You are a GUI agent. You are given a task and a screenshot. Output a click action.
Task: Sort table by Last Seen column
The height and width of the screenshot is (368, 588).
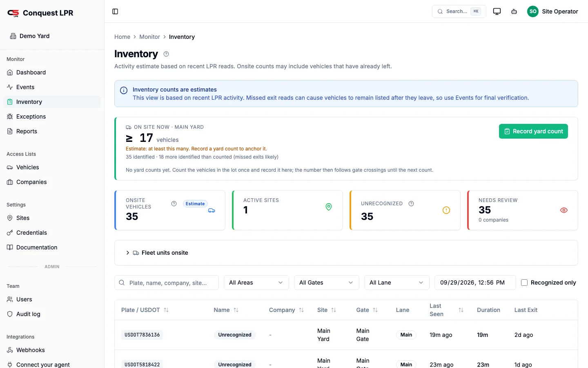click(x=461, y=310)
